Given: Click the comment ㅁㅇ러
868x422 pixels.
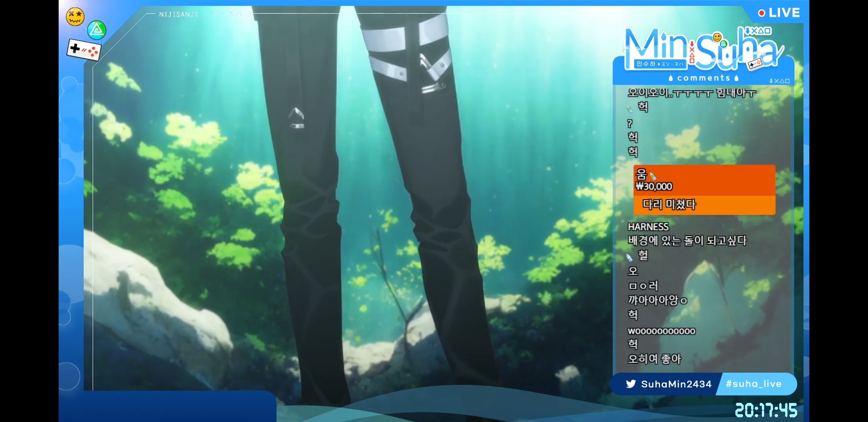Looking at the screenshot, I should point(643,286).
